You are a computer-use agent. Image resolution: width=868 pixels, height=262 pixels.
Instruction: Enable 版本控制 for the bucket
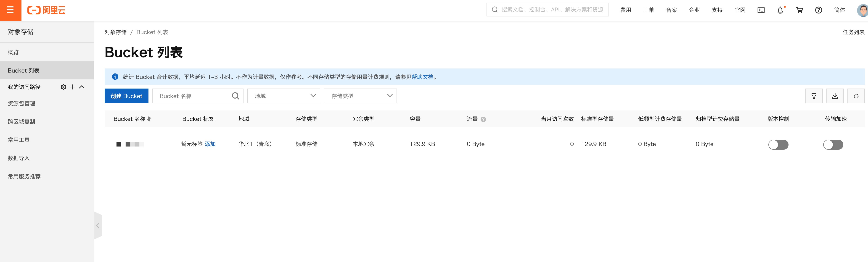[x=778, y=144]
